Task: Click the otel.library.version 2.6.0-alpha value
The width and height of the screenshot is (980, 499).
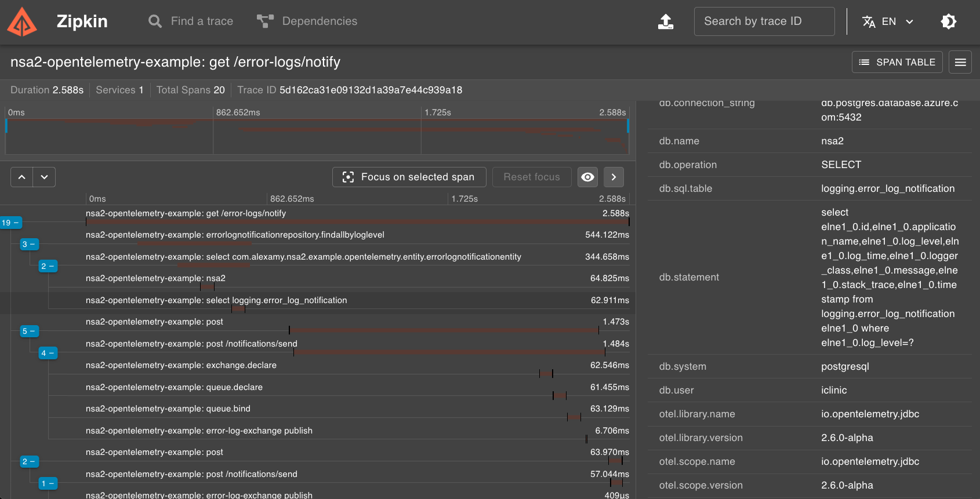Action: click(847, 438)
